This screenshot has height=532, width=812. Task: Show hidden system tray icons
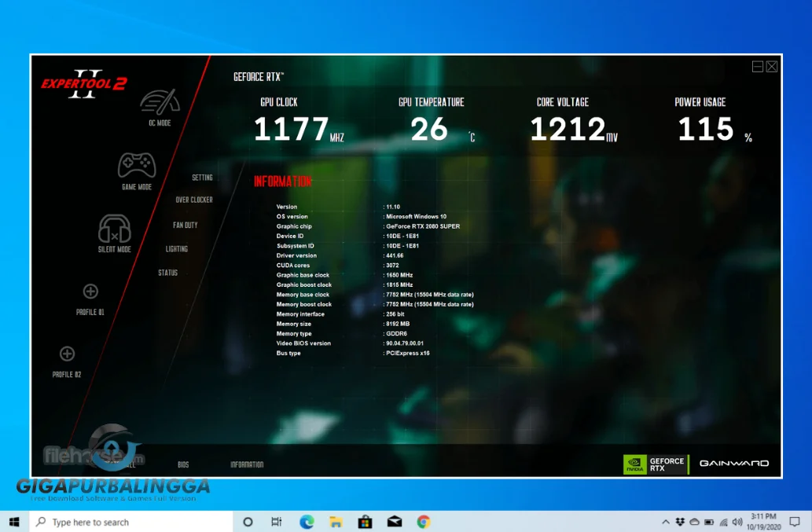click(666, 522)
